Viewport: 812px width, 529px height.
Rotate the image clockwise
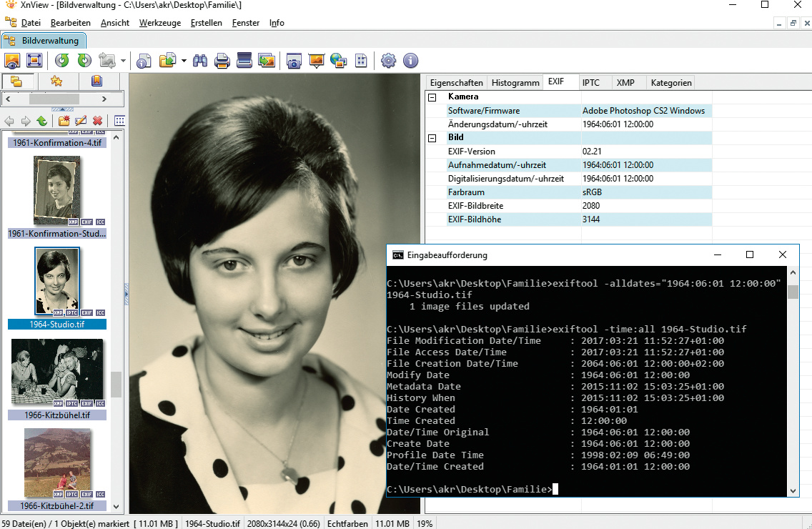pyautogui.click(x=84, y=61)
